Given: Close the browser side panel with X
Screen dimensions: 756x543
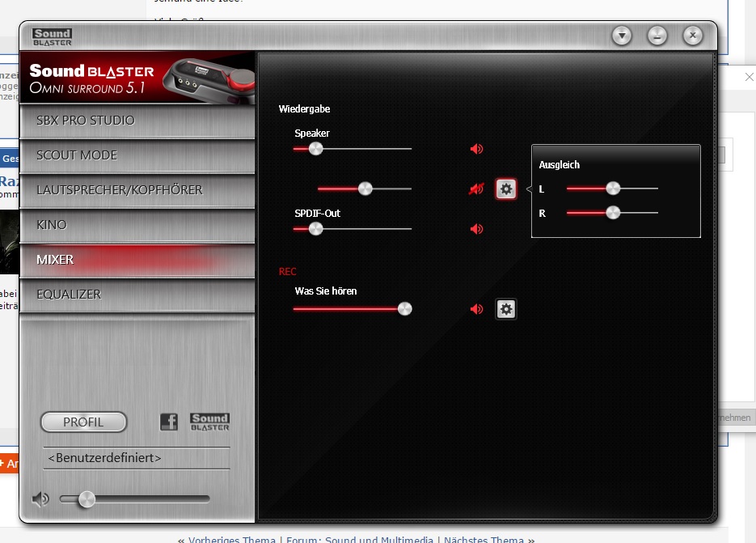Looking at the screenshot, I should point(750,77).
